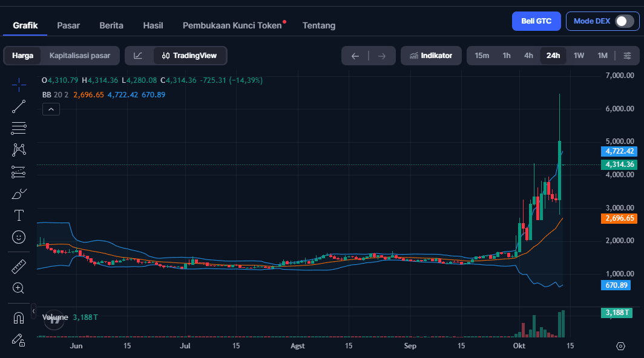Open chart settings sliders icon

pos(627,56)
